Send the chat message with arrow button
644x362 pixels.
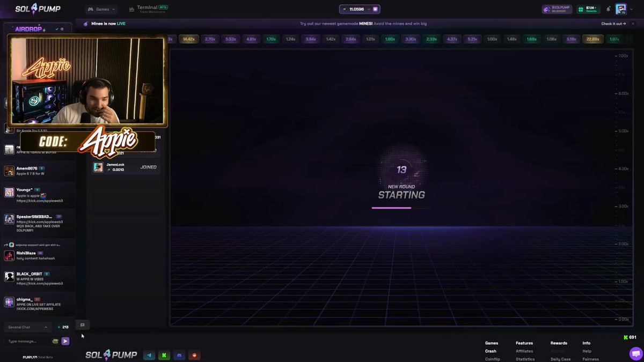click(65, 341)
